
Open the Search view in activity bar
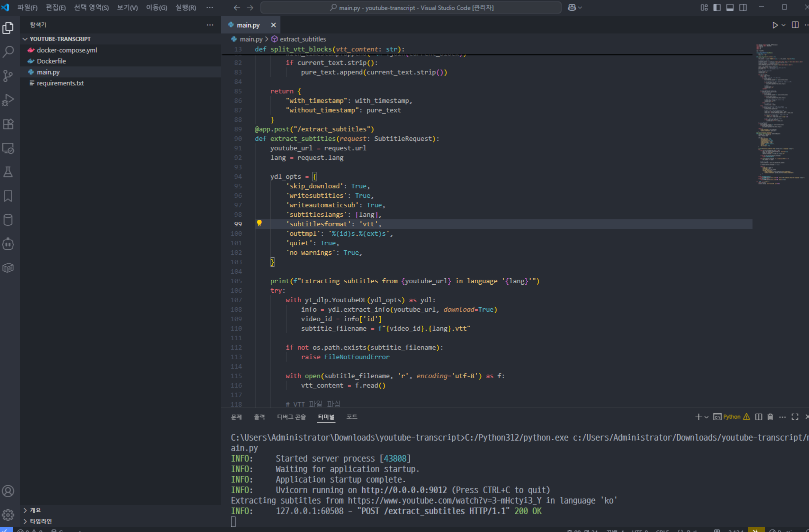[x=8, y=51]
